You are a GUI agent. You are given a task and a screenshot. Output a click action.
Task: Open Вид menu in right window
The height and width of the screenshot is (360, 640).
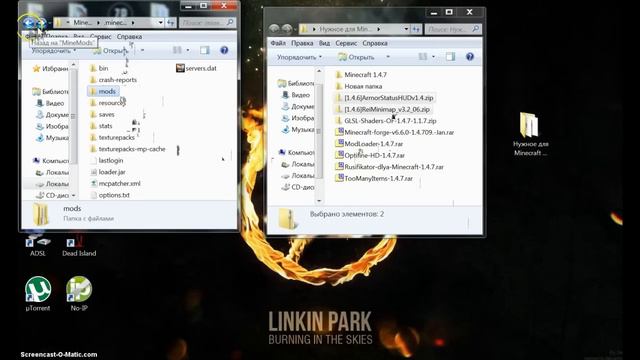click(324, 43)
